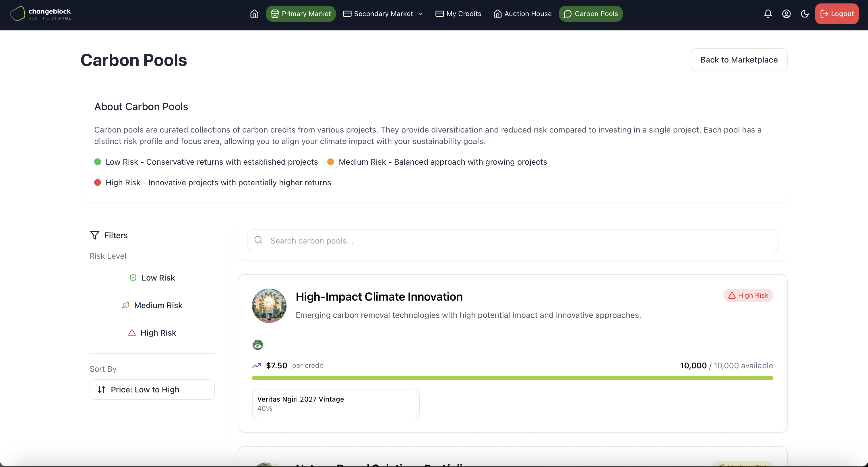This screenshot has width=868, height=467.
Task: Open the user profile icon
Action: click(x=786, y=14)
